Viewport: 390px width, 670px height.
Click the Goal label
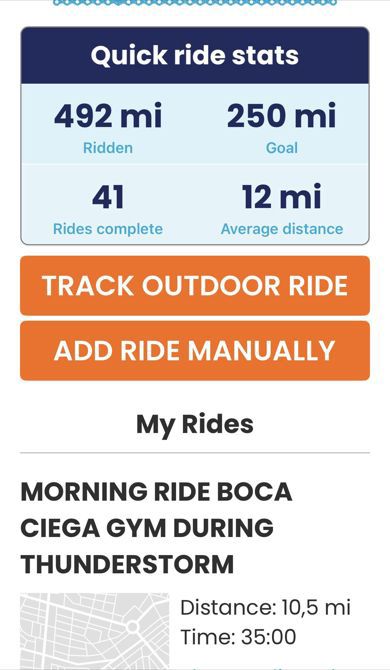tap(282, 148)
